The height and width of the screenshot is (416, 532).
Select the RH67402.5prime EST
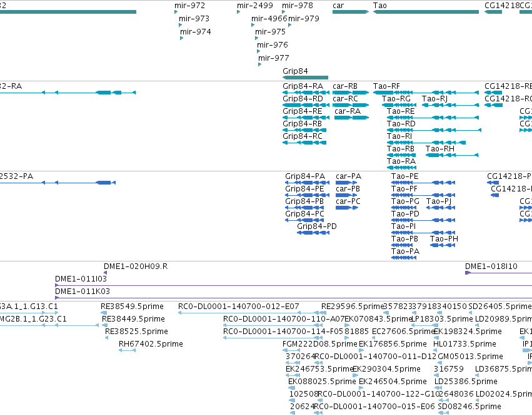coord(128,350)
